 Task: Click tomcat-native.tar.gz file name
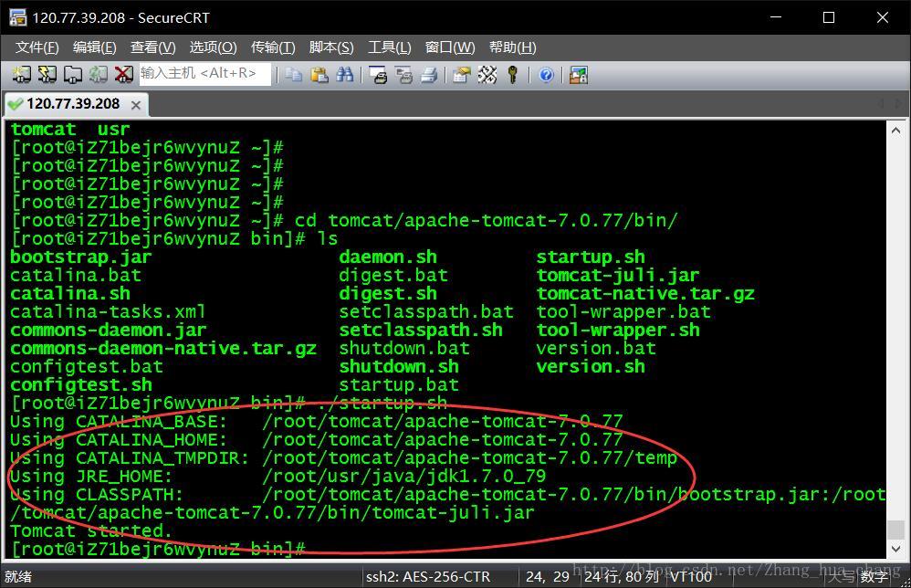click(x=645, y=293)
